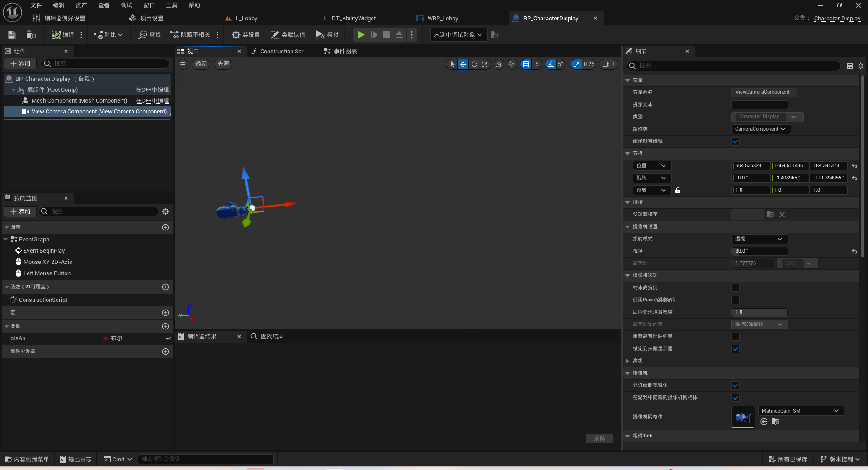This screenshot has width=868, height=470.
Task: Start 模拟 simulation
Action: point(327,35)
